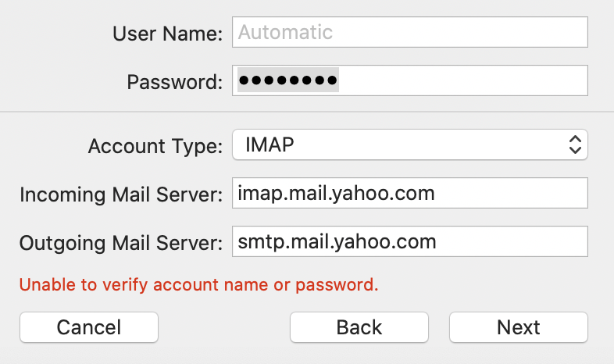Click the 'Password:' label
This screenshot has width=614, height=364.
point(175,82)
